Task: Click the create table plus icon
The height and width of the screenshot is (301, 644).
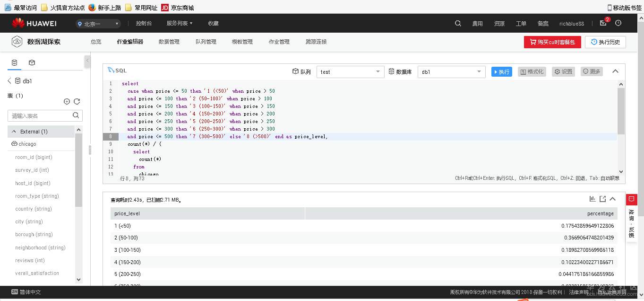Action: [67, 101]
